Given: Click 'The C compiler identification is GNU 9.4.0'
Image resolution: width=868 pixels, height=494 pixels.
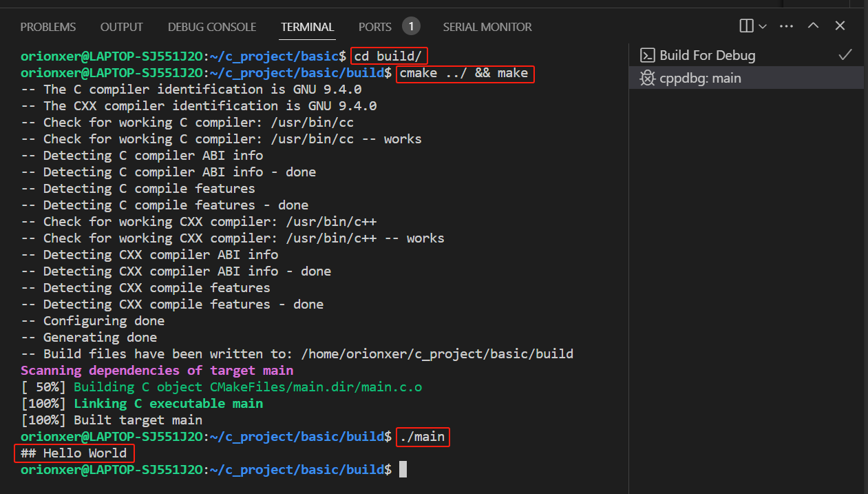Looking at the screenshot, I should (202, 90).
